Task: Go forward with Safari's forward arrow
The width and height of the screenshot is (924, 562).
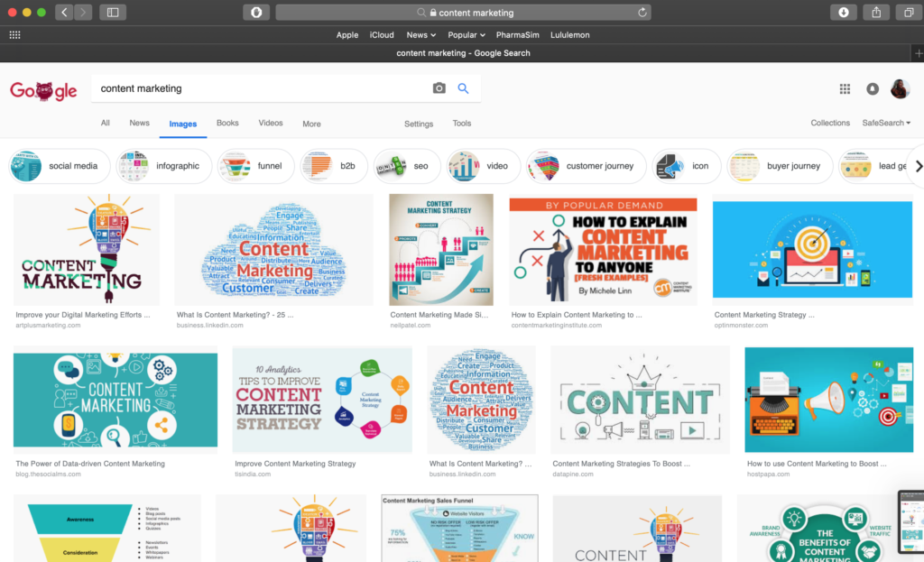Action: tap(83, 13)
